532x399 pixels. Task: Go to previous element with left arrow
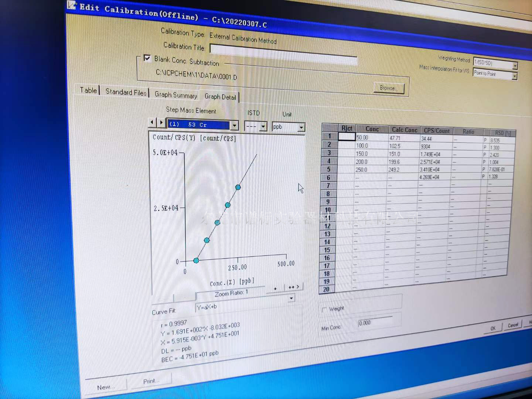point(152,122)
